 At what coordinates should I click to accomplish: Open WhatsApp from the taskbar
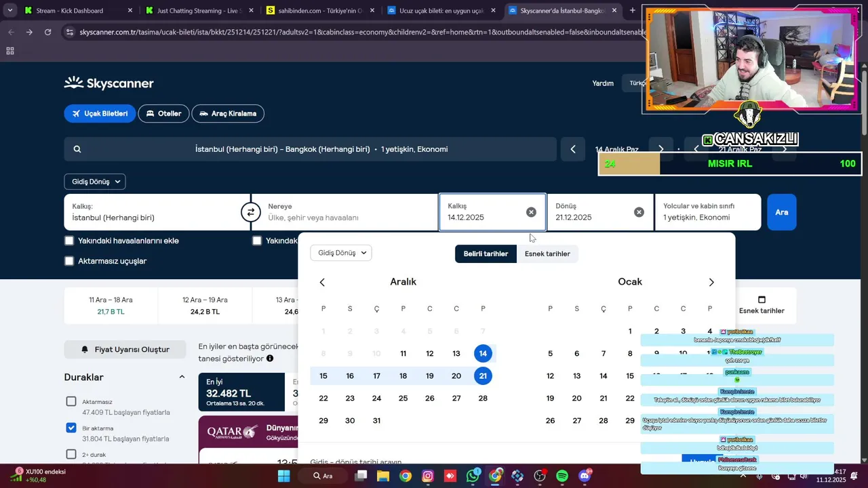tap(473, 476)
